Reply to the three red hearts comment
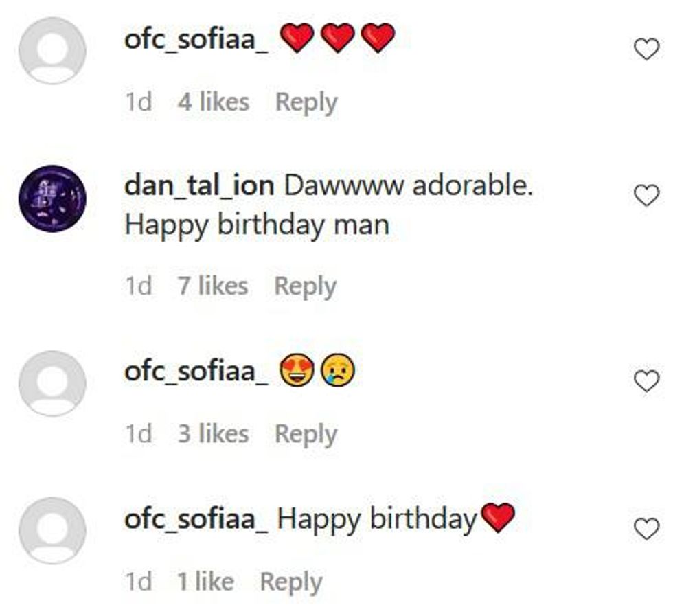The height and width of the screenshot is (616, 673). (x=306, y=102)
